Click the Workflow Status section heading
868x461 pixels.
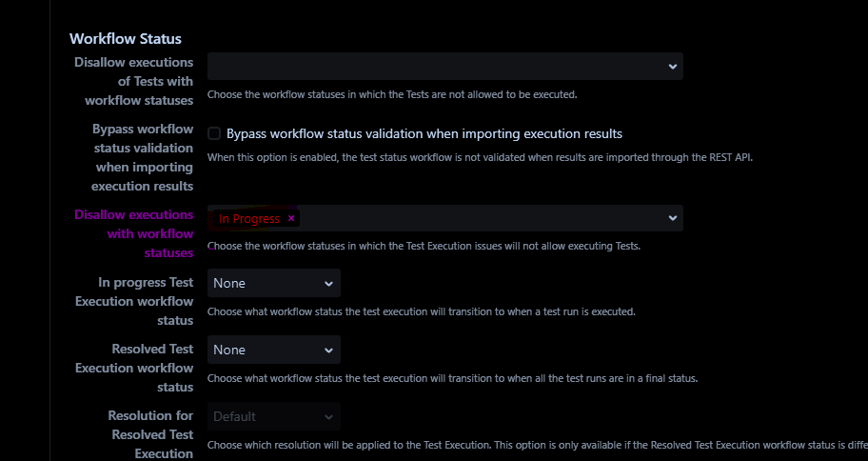click(126, 39)
